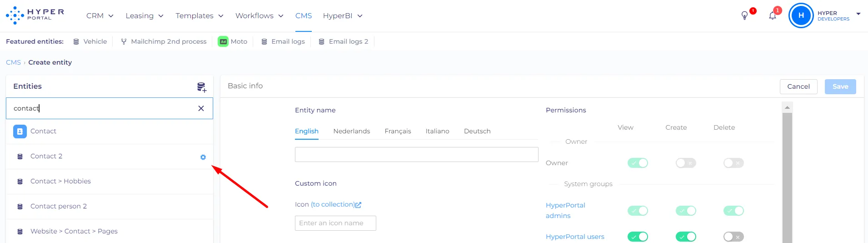
Task: Click the green Moto ad icon
Action: [x=223, y=41]
